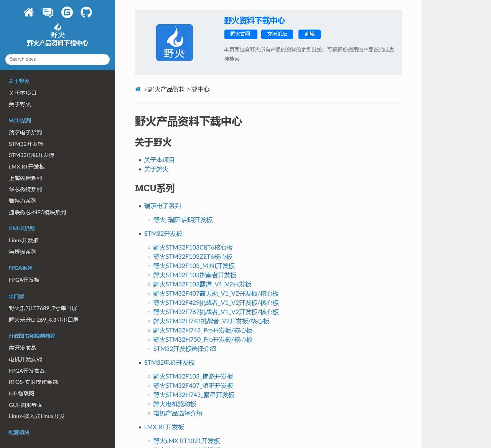Open 野火STM32F103_MINI开发板 link
This screenshot has height=448, width=491.
(x=194, y=266)
